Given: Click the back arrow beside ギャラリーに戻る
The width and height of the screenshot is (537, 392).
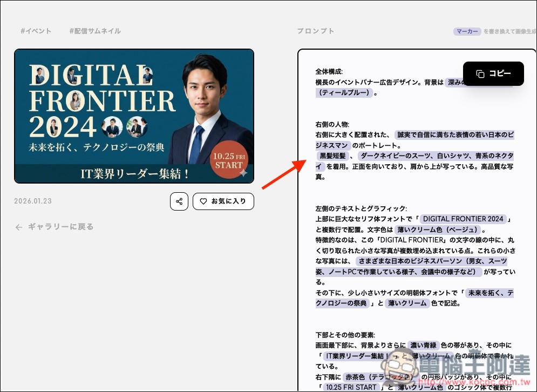Looking at the screenshot, I should pyautogui.click(x=19, y=227).
